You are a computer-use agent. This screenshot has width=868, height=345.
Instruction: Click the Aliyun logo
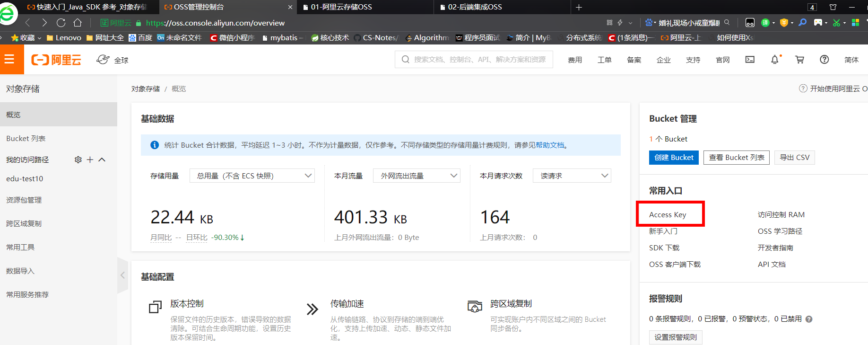click(x=56, y=60)
